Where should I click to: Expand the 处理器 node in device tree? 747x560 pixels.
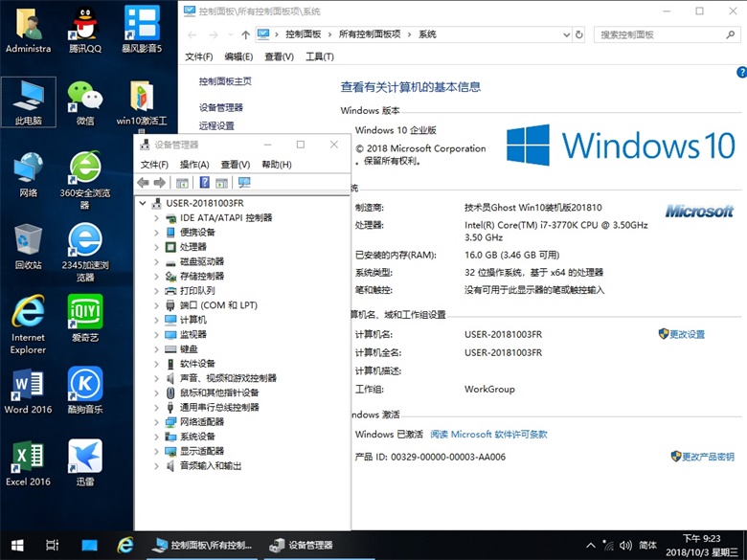click(x=157, y=247)
